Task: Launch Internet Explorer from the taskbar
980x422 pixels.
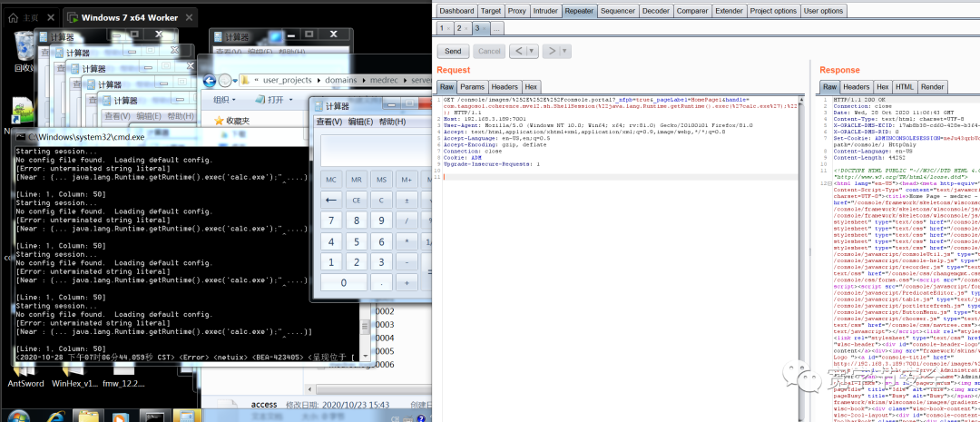Action: [x=57, y=417]
